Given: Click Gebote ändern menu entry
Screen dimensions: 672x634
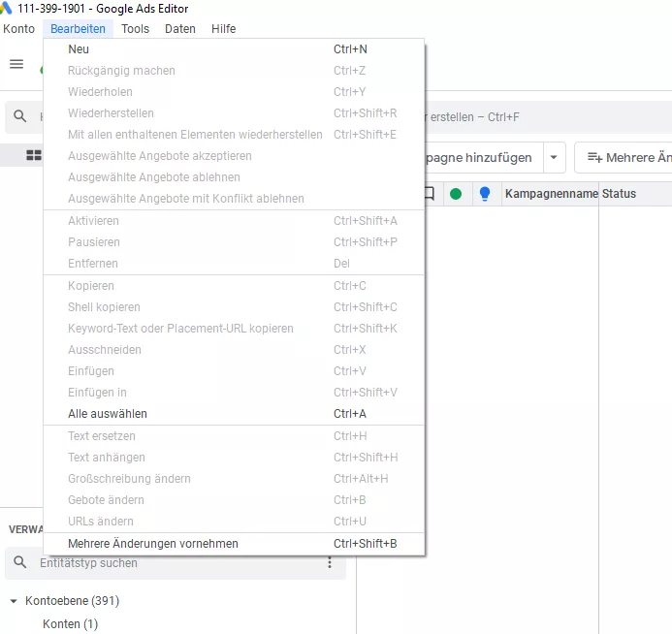Looking at the screenshot, I should [234, 500].
